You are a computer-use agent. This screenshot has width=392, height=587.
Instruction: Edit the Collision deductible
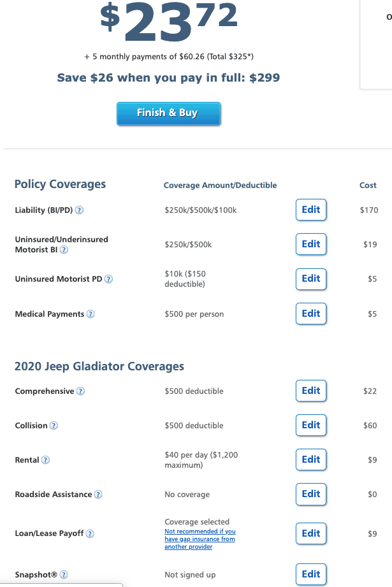click(x=311, y=425)
